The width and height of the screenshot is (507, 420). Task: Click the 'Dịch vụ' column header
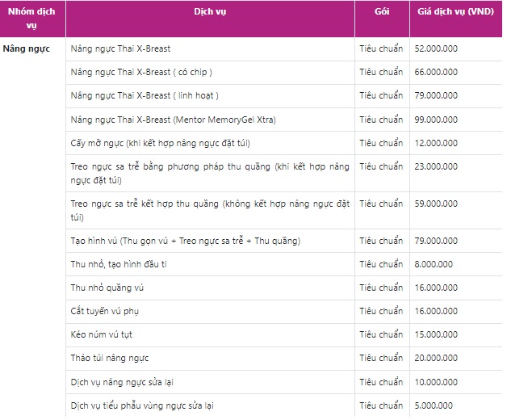point(210,11)
